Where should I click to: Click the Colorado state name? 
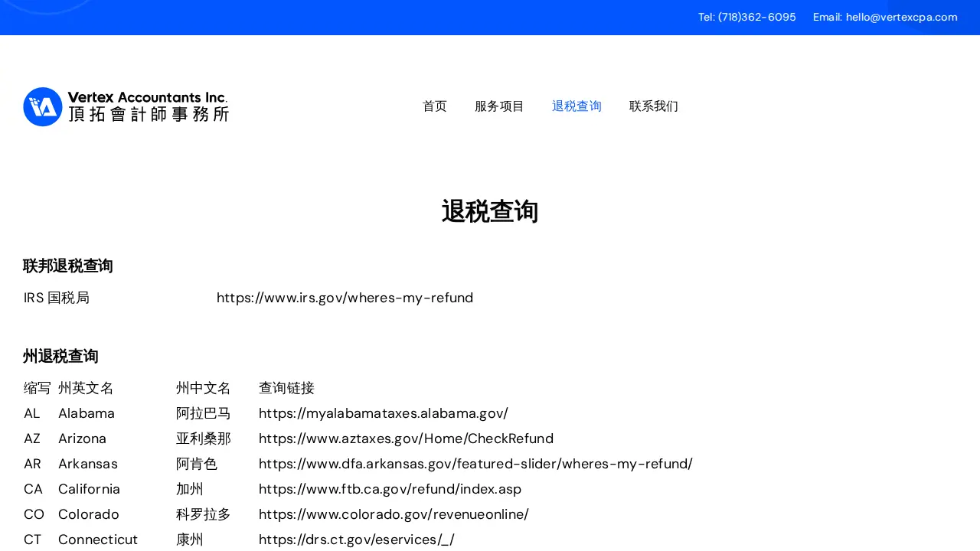coord(89,514)
